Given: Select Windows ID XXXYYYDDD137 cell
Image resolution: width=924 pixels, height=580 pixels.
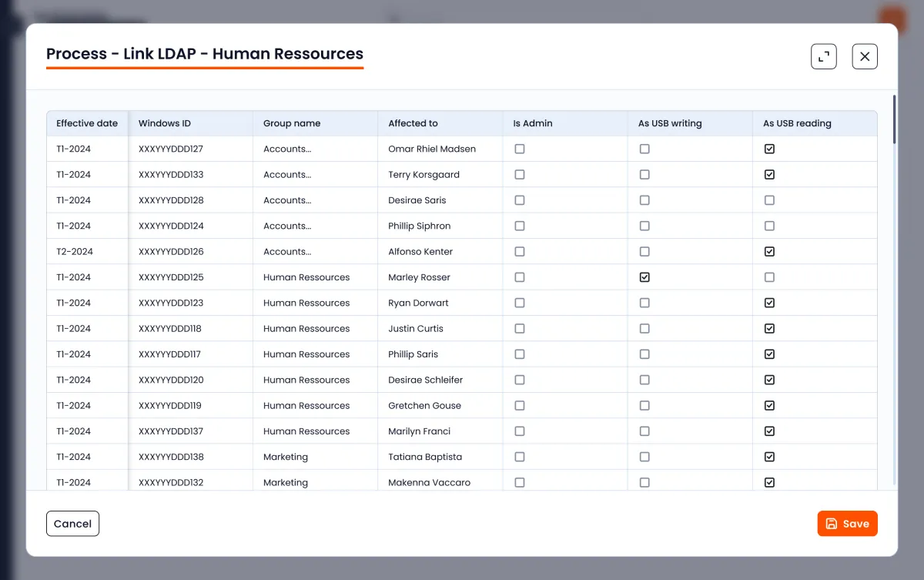Looking at the screenshot, I should tap(171, 431).
